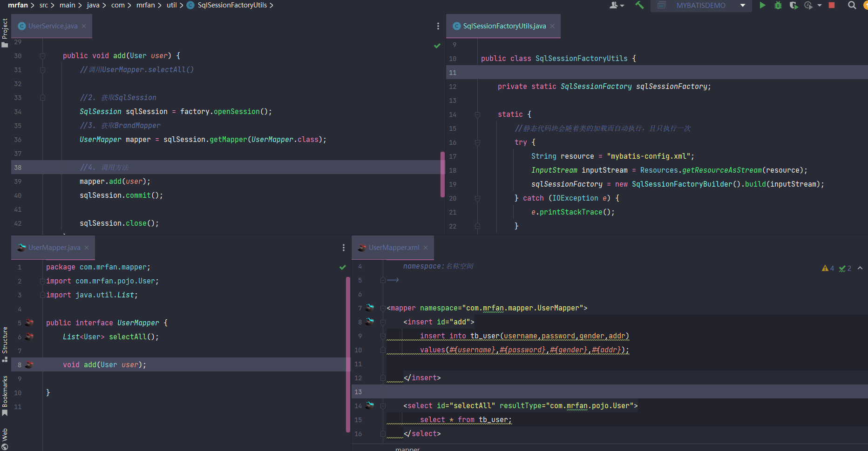
Task: Collapse the inspection widget chevron in UserMapper.xml
Action: point(860,268)
